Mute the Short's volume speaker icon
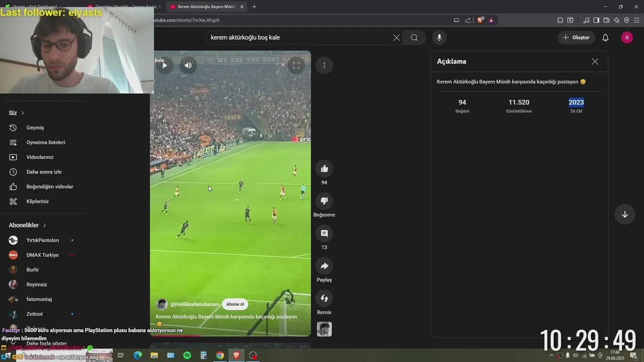Viewport: 644px width, 362px height. click(x=188, y=65)
